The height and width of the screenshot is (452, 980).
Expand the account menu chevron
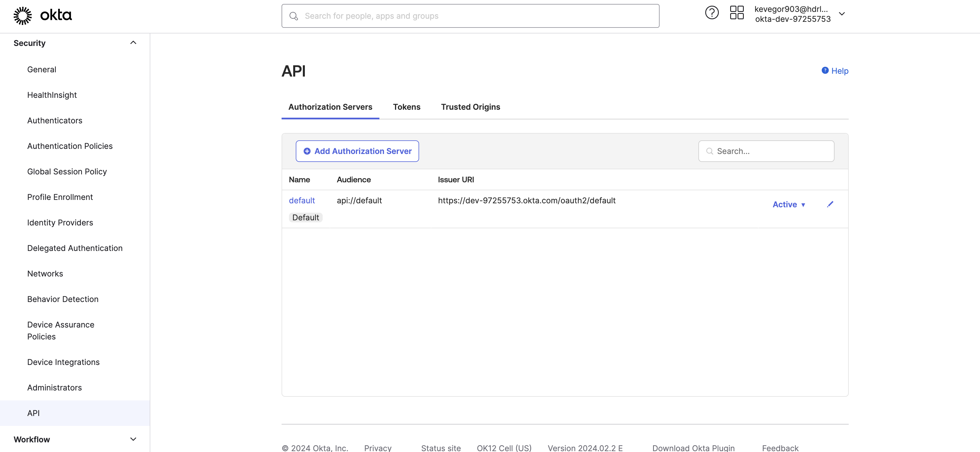[842, 14]
